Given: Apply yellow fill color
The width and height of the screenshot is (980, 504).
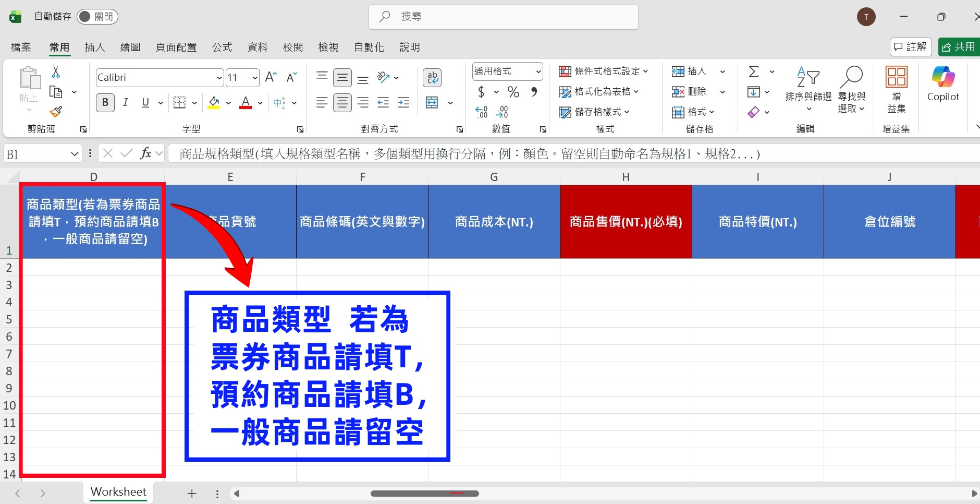Looking at the screenshot, I should click(214, 102).
